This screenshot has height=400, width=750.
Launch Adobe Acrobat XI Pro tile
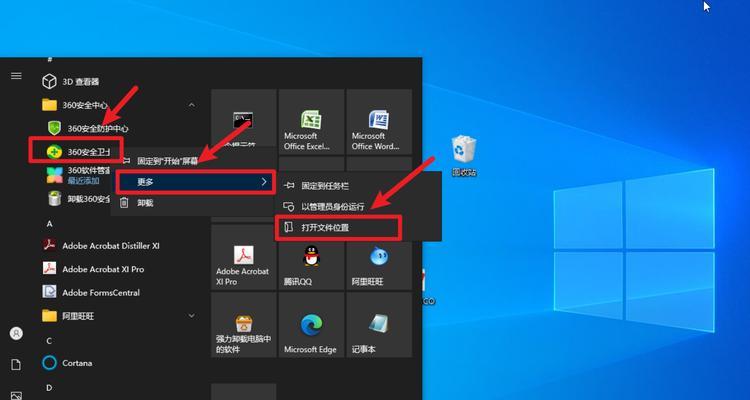coord(243,257)
